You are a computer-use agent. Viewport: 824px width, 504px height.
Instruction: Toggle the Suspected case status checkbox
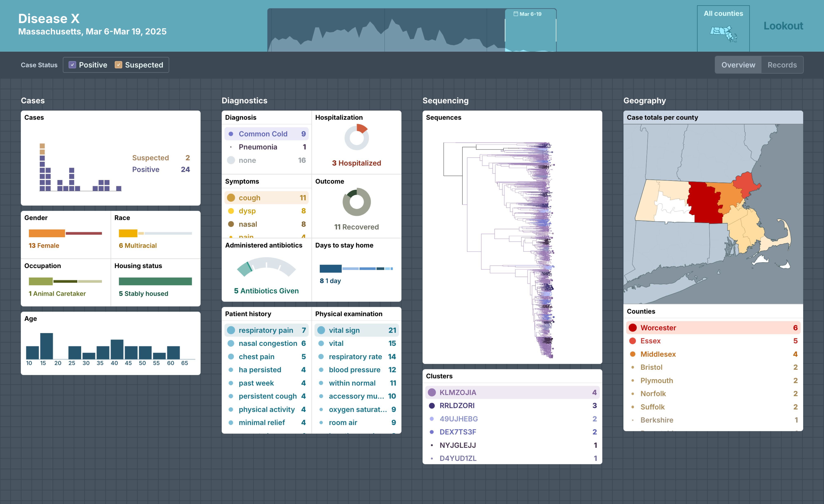(118, 65)
